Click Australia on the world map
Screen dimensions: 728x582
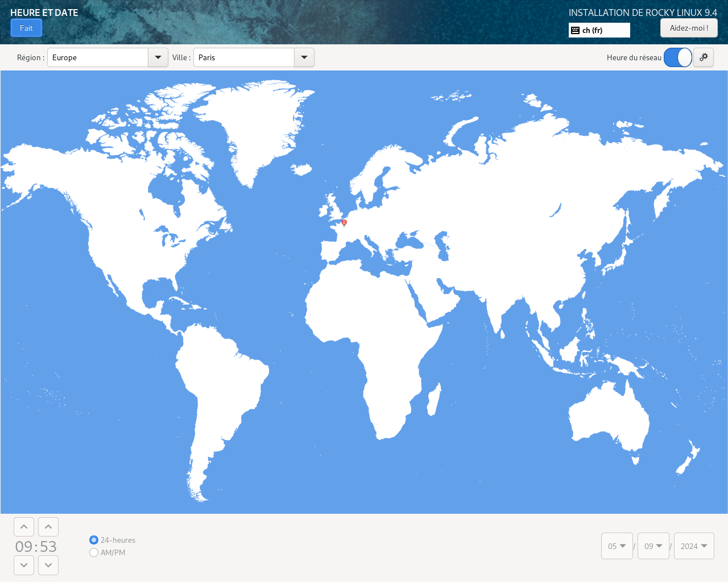pos(609,421)
